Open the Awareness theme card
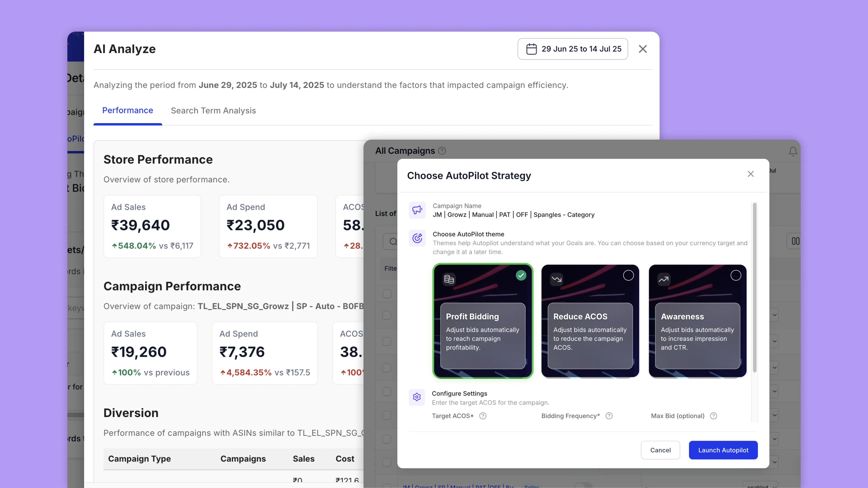Screen dimensions: 868x488 (698, 321)
